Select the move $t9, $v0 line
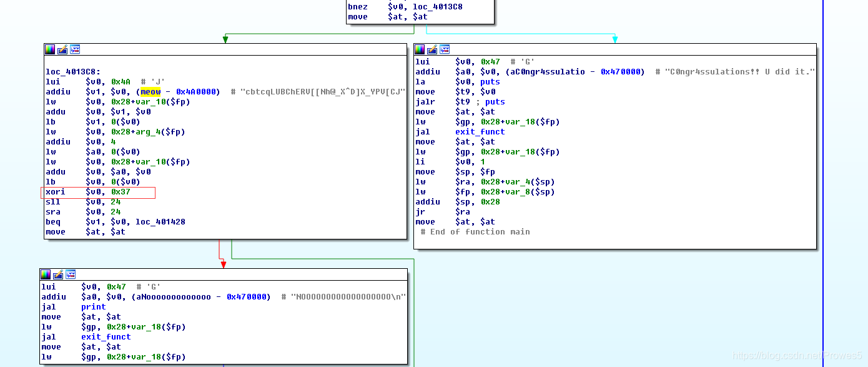The width and height of the screenshot is (868, 367). pyautogui.click(x=455, y=92)
